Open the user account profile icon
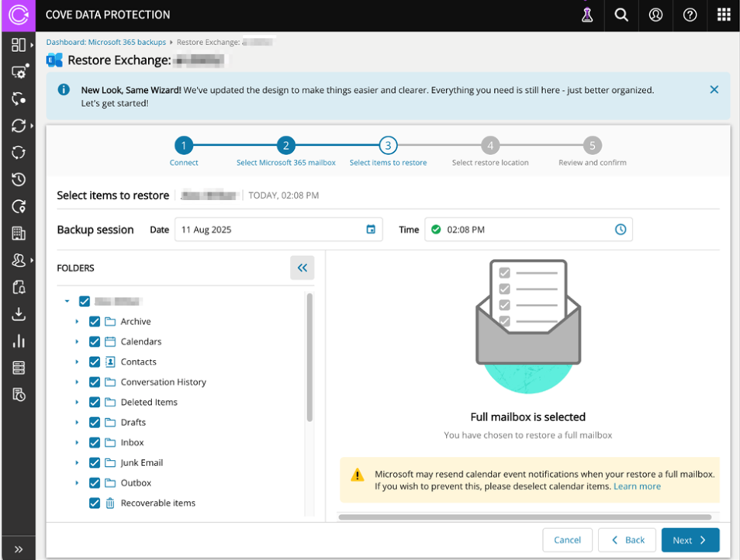This screenshot has height=560, width=740. click(655, 15)
